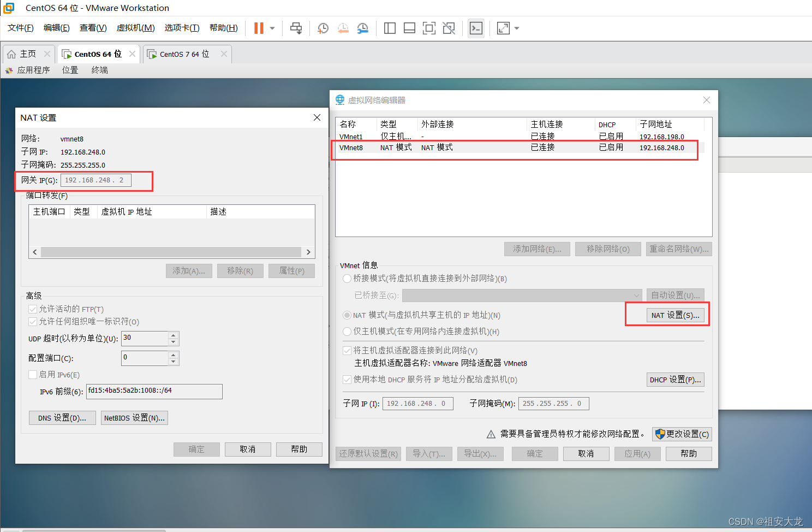Viewport: 812px width, 532px height.
Task: Click 帮助 in virtual network editor
Action: (x=689, y=454)
